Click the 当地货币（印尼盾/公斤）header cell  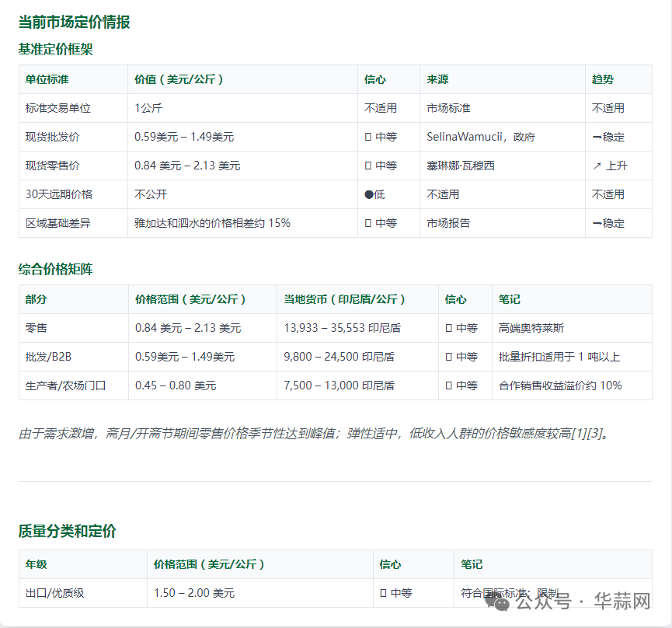point(344,299)
